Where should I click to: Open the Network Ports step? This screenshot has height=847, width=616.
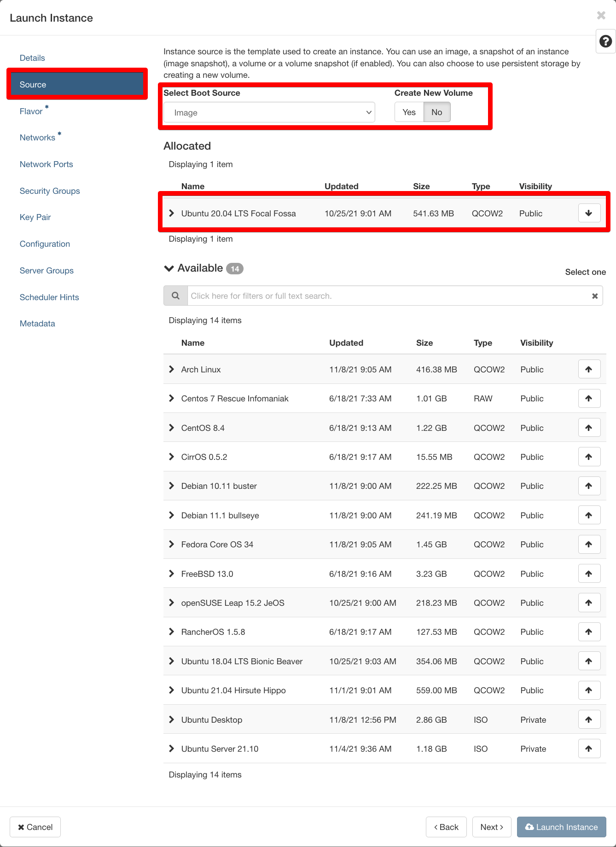(46, 164)
